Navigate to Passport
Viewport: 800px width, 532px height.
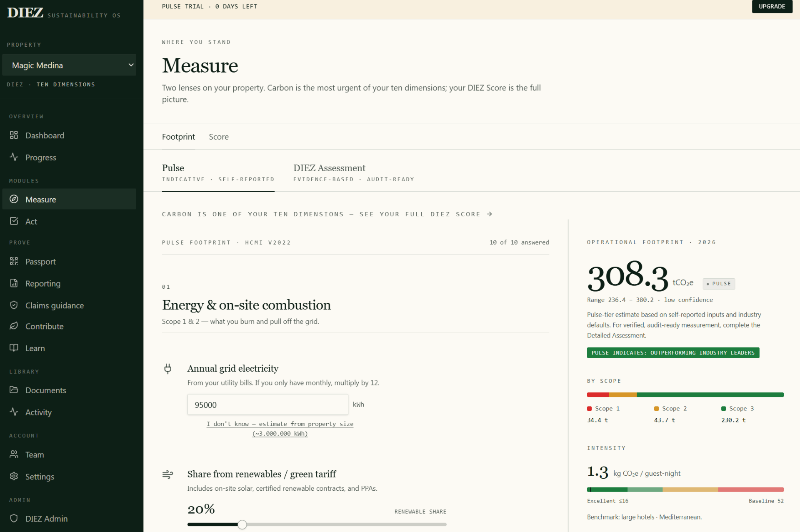[69, 262]
